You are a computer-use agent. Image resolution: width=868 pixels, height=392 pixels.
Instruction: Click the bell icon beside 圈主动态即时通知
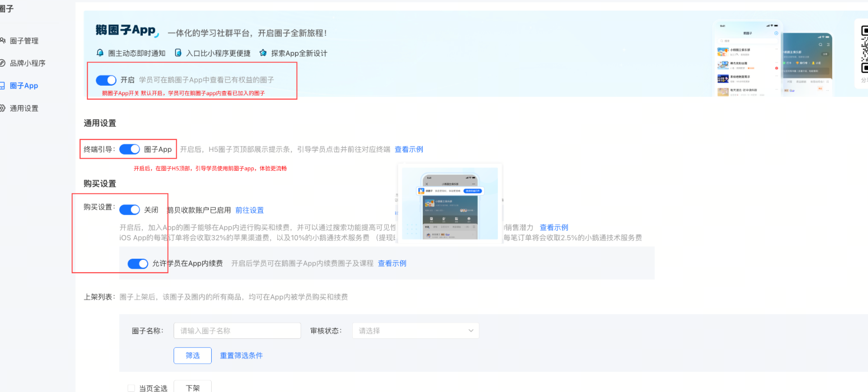click(x=100, y=53)
